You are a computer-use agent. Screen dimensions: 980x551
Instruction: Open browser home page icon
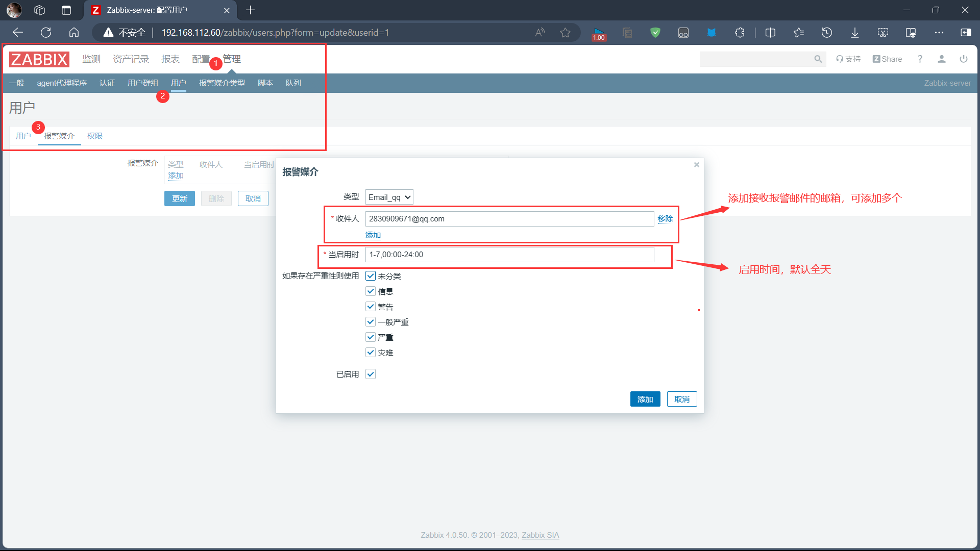click(x=74, y=33)
